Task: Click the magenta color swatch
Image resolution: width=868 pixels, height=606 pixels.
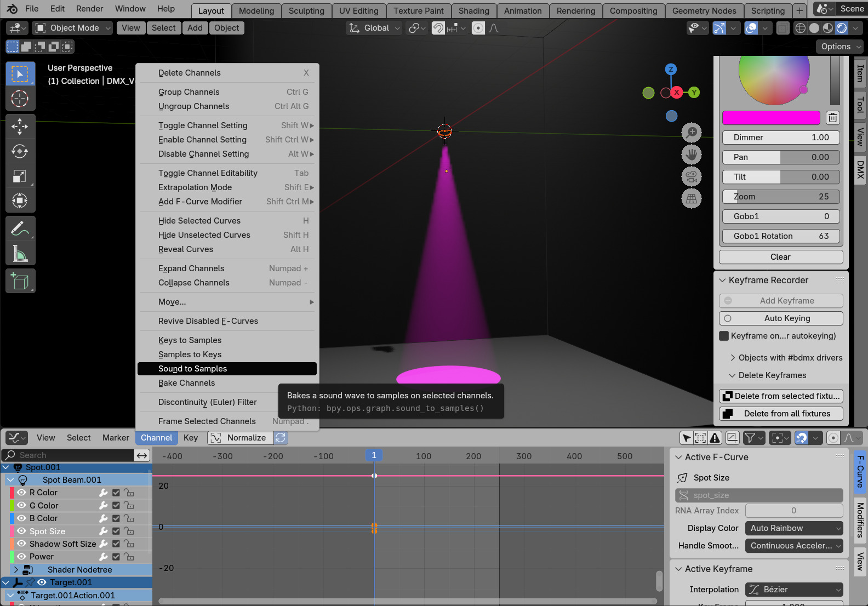Action: 771,118
